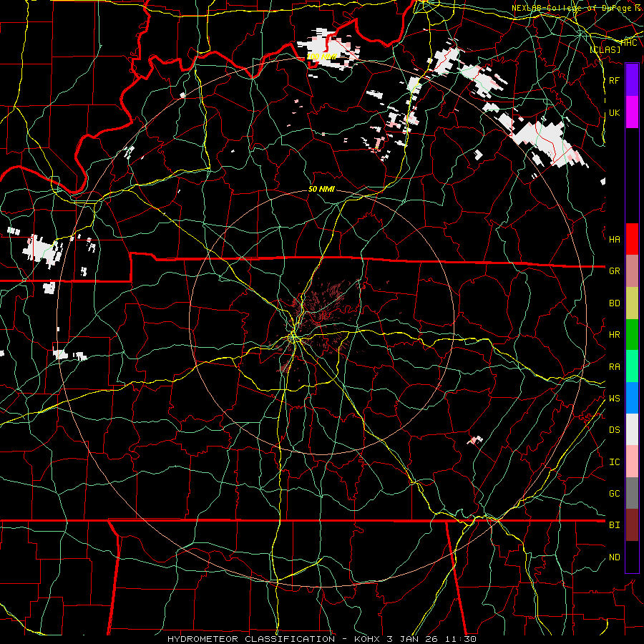Click the "HHC" product code text

pyautogui.click(x=629, y=43)
